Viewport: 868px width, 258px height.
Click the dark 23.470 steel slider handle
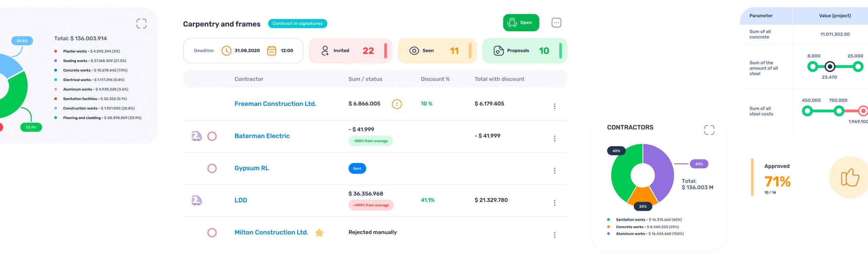(x=829, y=67)
